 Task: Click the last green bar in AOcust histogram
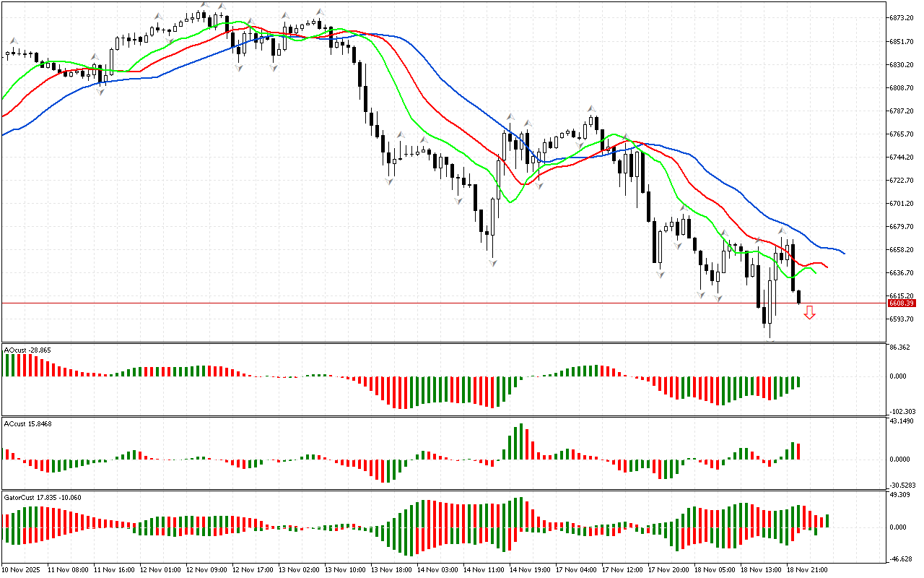click(x=799, y=381)
